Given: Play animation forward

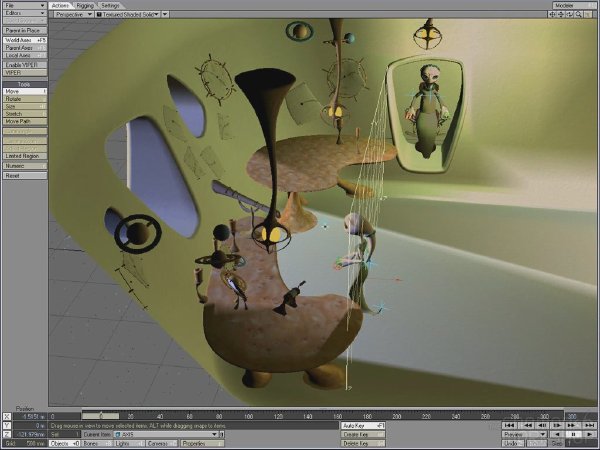Looking at the screenshot, I should [x=589, y=434].
